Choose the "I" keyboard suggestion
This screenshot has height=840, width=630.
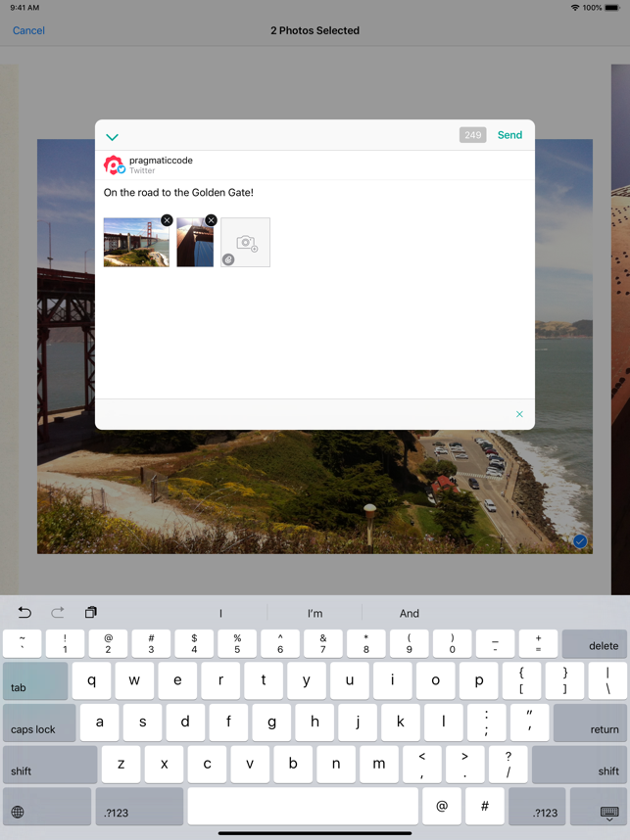[220, 614]
